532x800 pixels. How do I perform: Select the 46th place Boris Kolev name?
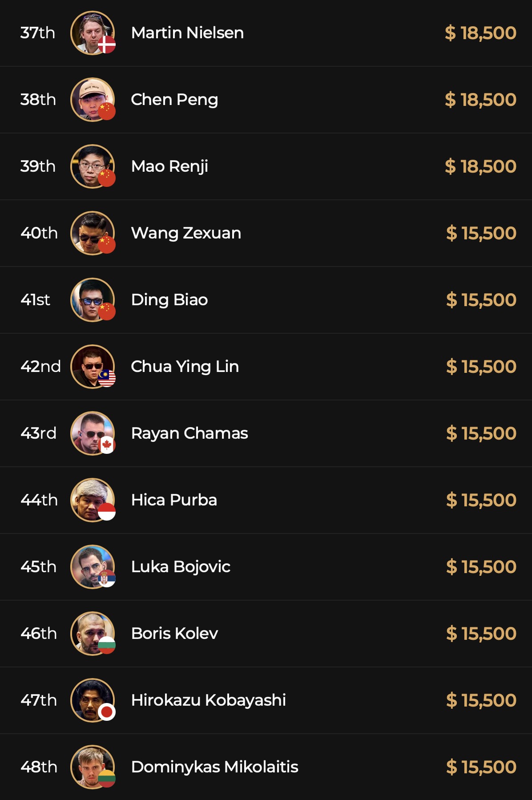(174, 634)
